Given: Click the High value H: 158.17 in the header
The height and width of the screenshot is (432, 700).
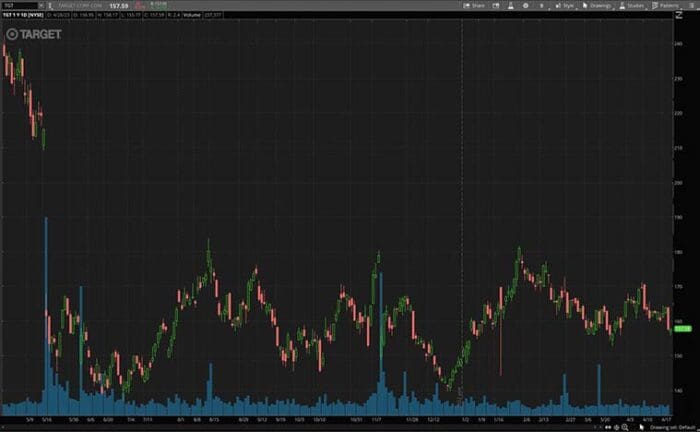Looking at the screenshot, I should click(108, 15).
